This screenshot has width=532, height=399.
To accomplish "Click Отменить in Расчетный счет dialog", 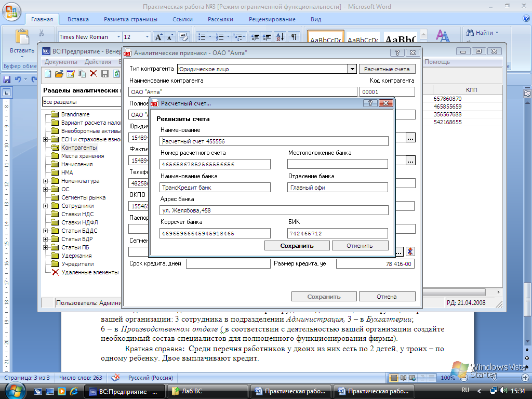I will click(x=360, y=246).
